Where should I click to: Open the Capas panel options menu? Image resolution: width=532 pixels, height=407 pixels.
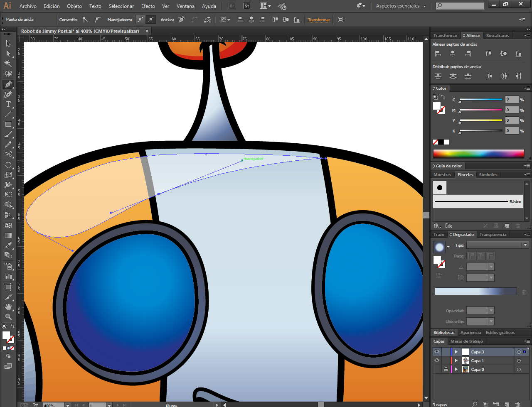tap(527, 341)
